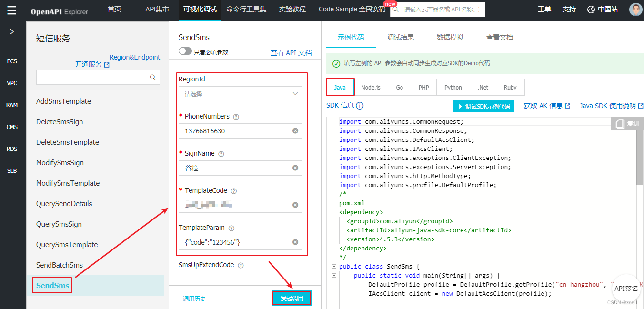Click the 发起调用 button
Screen dimensions: 644x309
[292, 299]
